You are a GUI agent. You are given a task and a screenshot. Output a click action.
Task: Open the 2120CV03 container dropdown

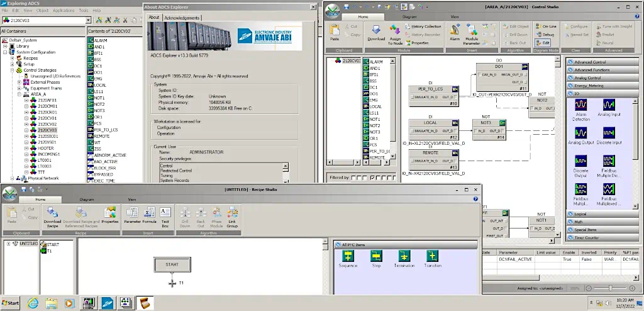88,20
